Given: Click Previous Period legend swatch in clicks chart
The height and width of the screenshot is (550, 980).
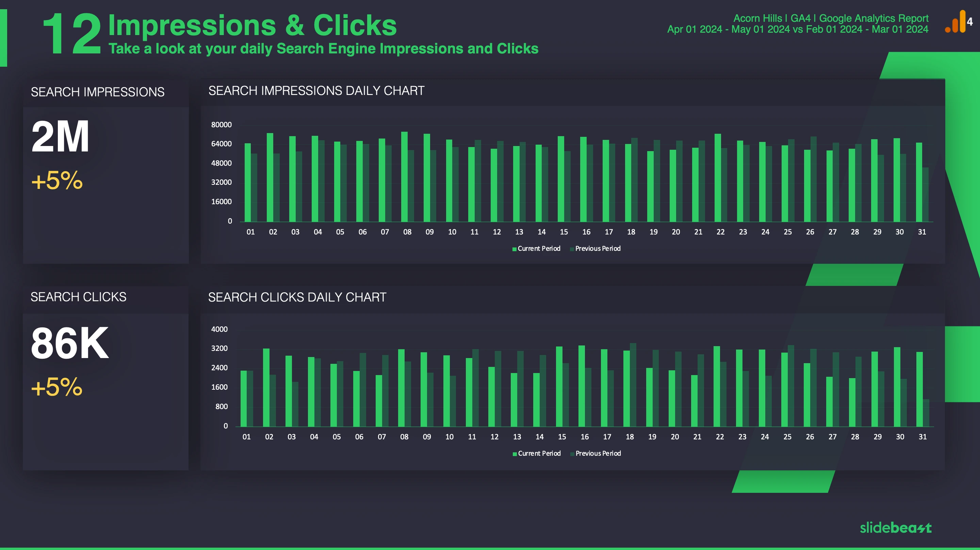Looking at the screenshot, I should (572, 454).
